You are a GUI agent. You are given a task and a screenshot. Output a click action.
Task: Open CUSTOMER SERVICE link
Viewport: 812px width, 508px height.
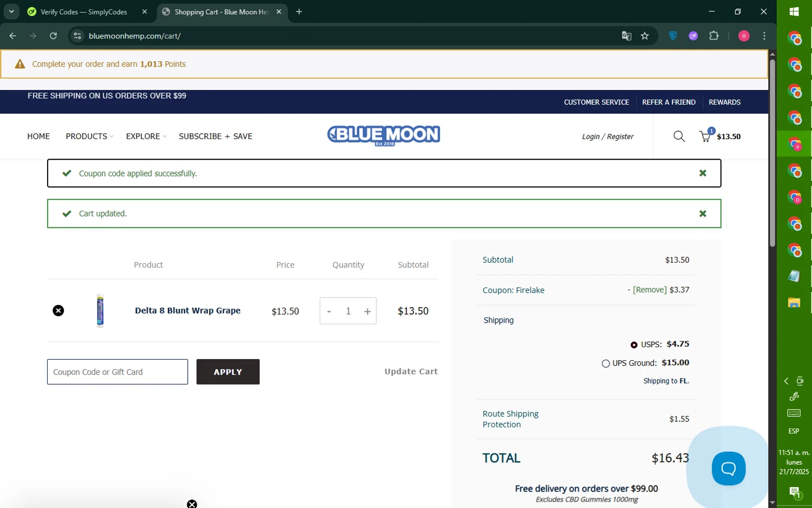click(597, 102)
